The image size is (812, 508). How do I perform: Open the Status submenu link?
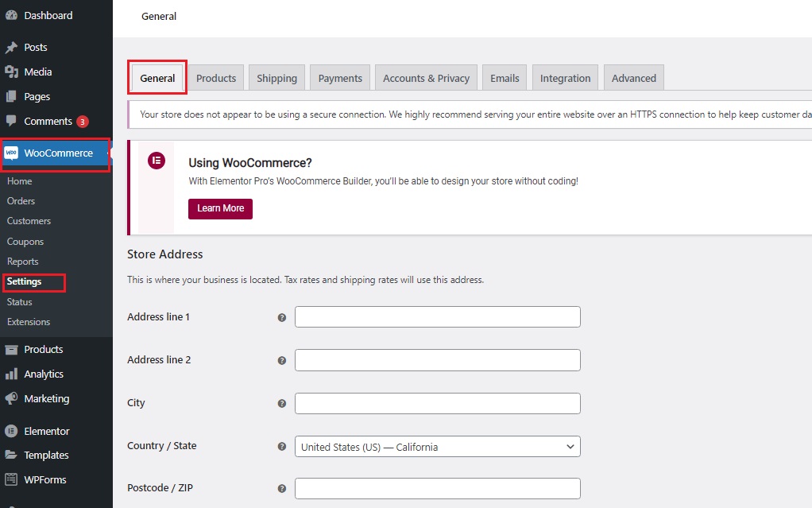pyautogui.click(x=20, y=302)
